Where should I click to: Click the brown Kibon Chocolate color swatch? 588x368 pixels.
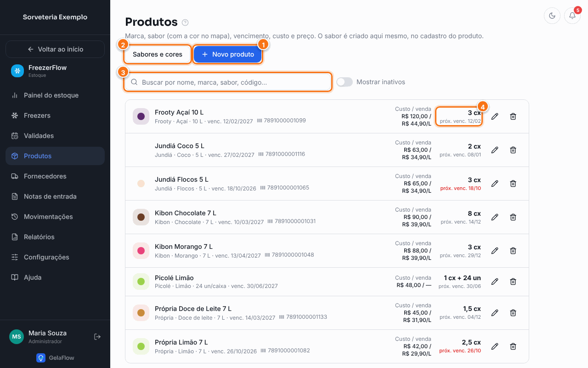pyautogui.click(x=141, y=217)
